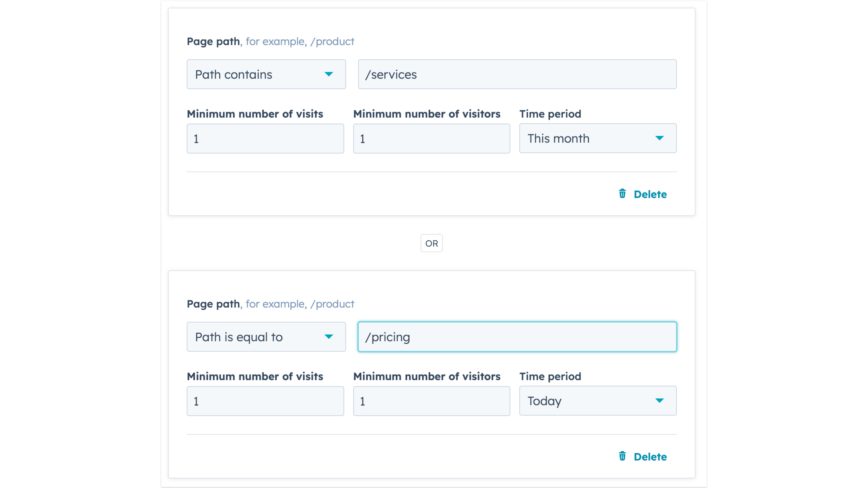Click minimum number of visits field under /pricing
Image resolution: width=868 pixels, height=488 pixels.
click(265, 401)
